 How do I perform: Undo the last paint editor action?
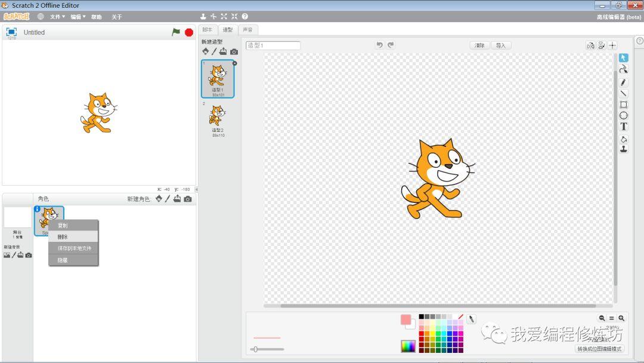point(379,45)
